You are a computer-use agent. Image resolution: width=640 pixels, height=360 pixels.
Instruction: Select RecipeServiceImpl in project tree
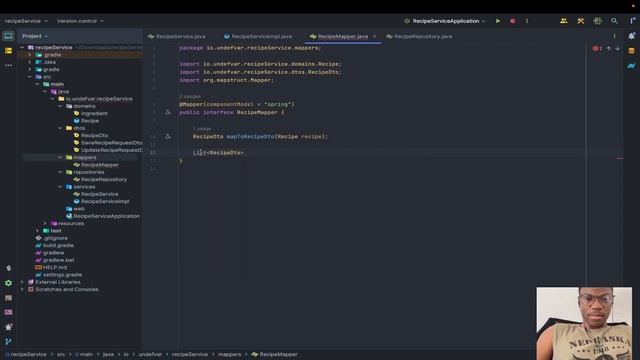[x=101, y=202]
